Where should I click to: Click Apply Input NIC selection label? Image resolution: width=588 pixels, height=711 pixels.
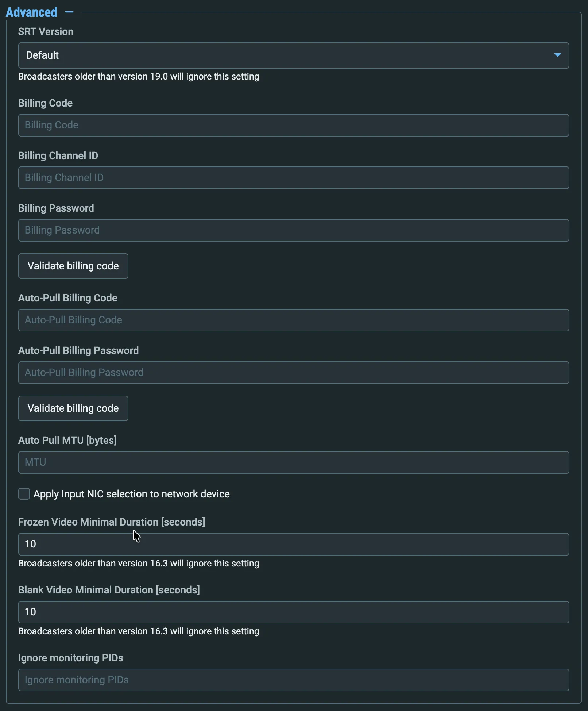point(132,494)
